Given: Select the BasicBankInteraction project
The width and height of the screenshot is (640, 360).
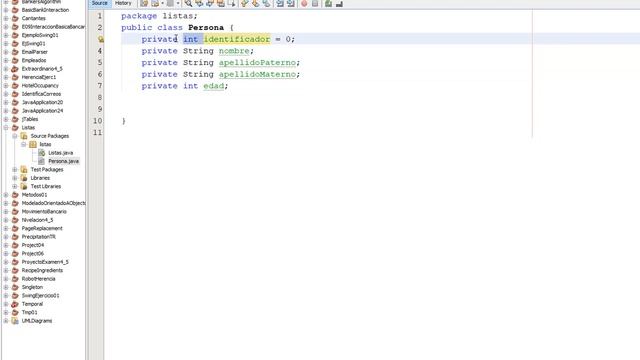Looking at the screenshot, I should pos(45,10).
